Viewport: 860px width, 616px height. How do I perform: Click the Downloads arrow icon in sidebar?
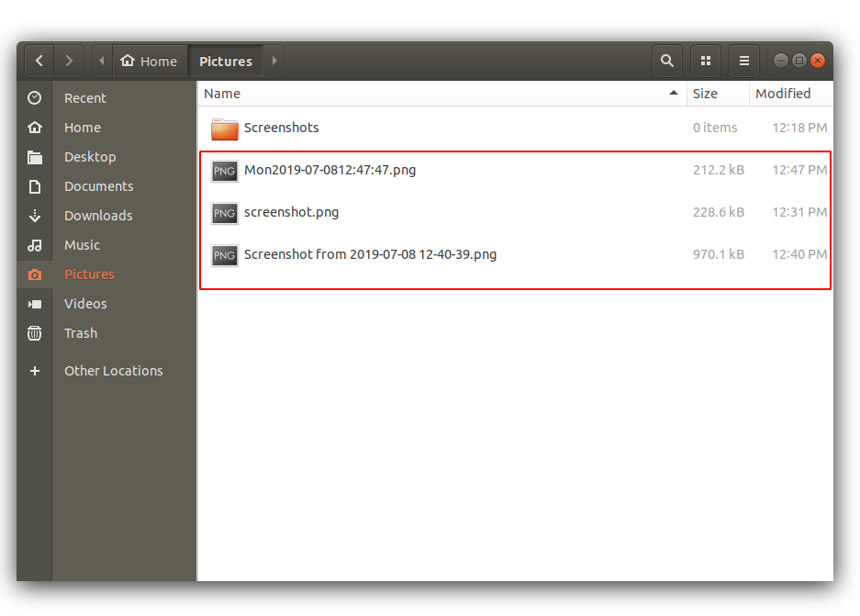point(35,216)
